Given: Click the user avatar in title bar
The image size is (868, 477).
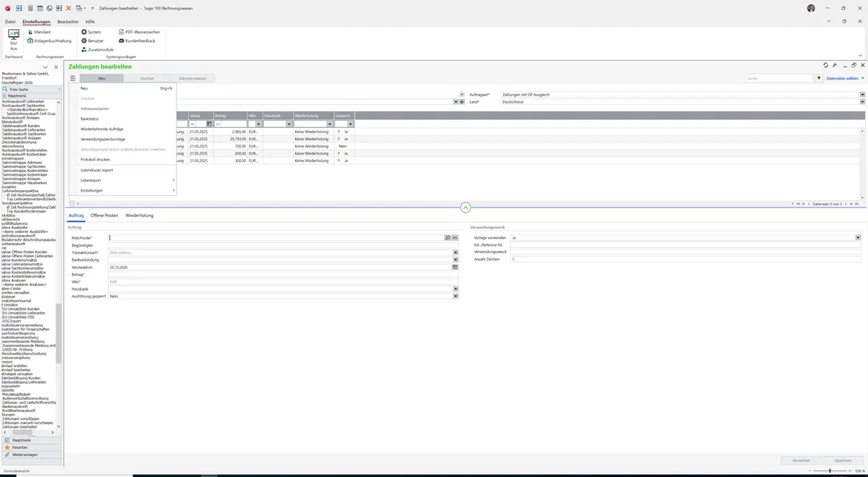Looking at the screenshot, I should pyautogui.click(x=811, y=7).
